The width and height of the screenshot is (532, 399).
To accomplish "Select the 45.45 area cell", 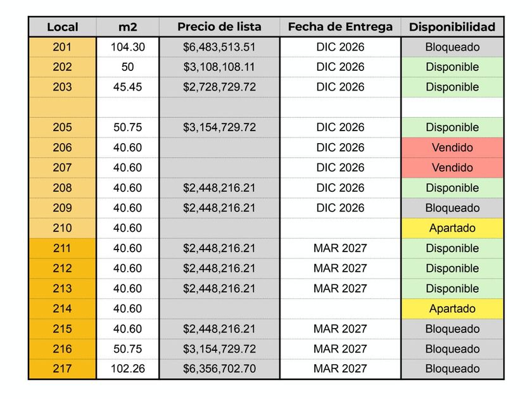I will click(x=127, y=87).
